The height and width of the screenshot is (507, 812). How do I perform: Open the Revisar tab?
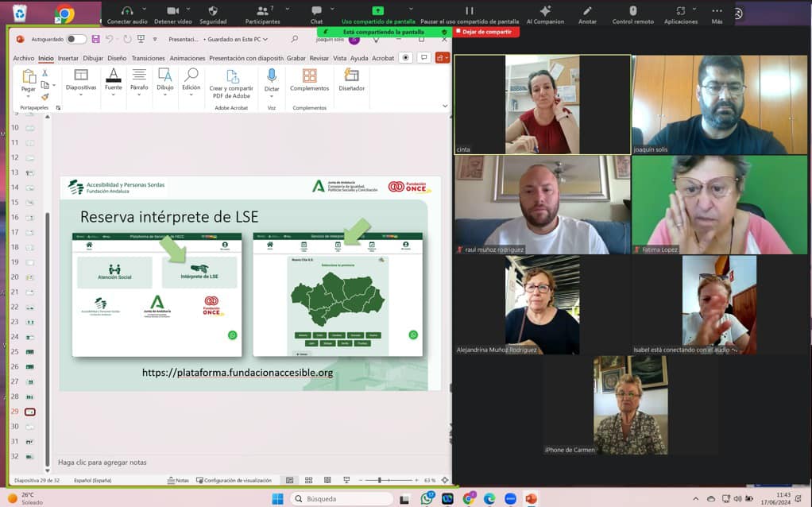pyautogui.click(x=319, y=58)
